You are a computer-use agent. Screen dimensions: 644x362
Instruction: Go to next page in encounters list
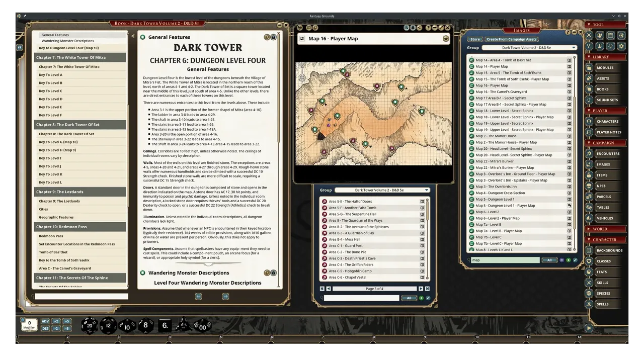(421, 289)
